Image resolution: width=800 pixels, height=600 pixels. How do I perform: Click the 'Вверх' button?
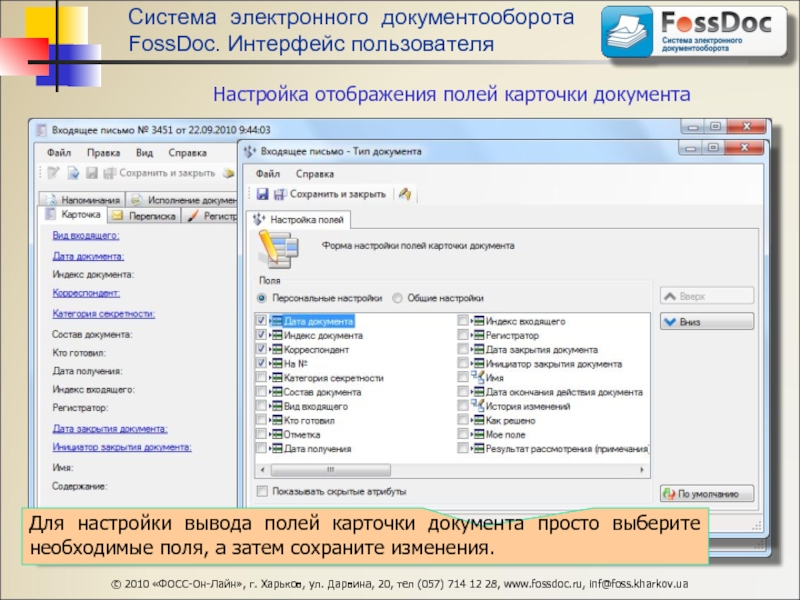707,296
